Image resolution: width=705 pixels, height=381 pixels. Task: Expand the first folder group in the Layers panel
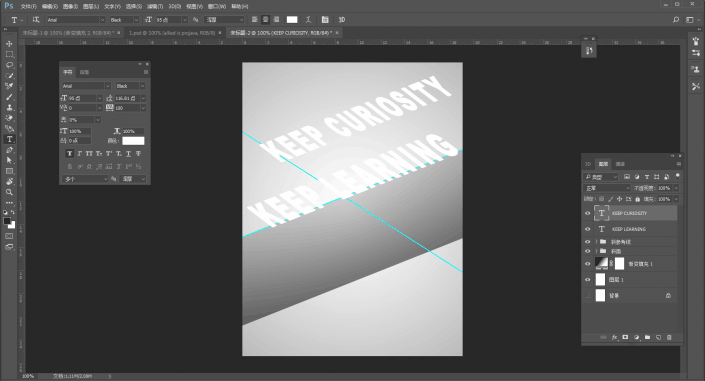coord(597,242)
